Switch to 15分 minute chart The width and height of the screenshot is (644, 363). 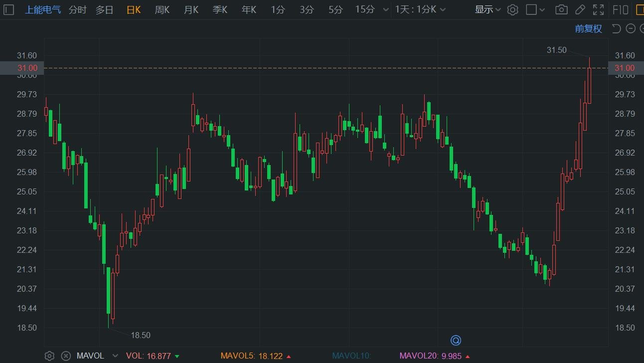coord(365,9)
